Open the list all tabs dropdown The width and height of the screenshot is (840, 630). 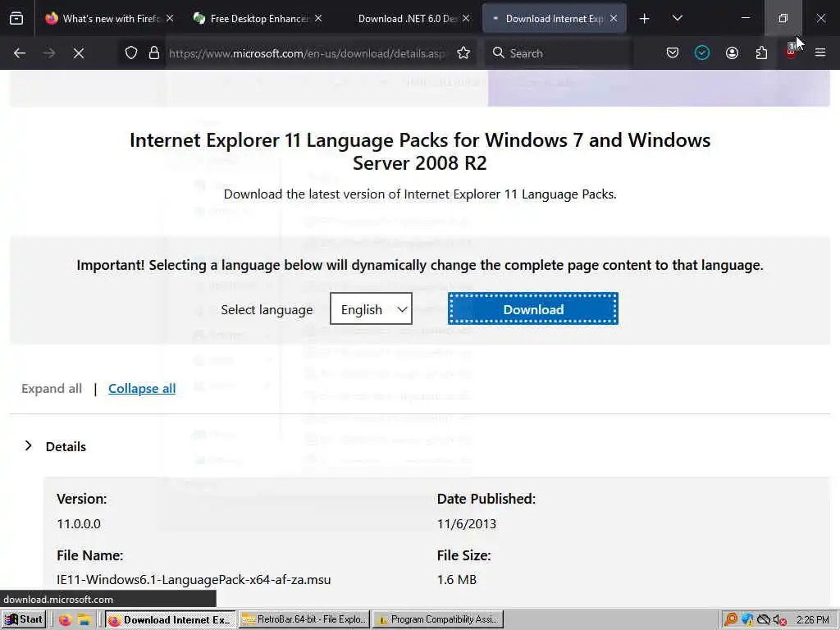pyautogui.click(x=677, y=19)
